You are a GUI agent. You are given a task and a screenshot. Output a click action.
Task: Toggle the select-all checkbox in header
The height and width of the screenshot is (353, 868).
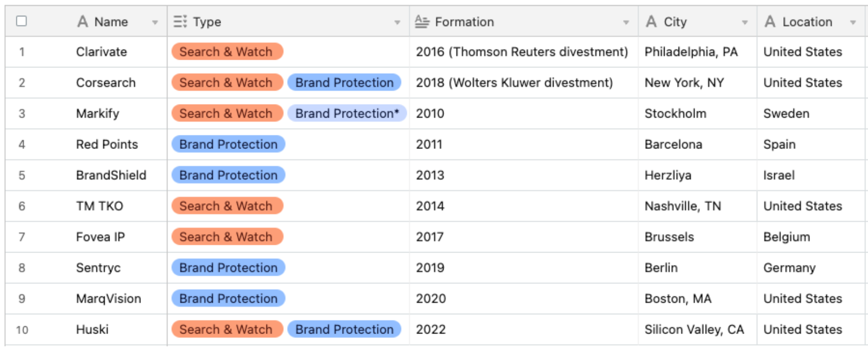[21, 21]
